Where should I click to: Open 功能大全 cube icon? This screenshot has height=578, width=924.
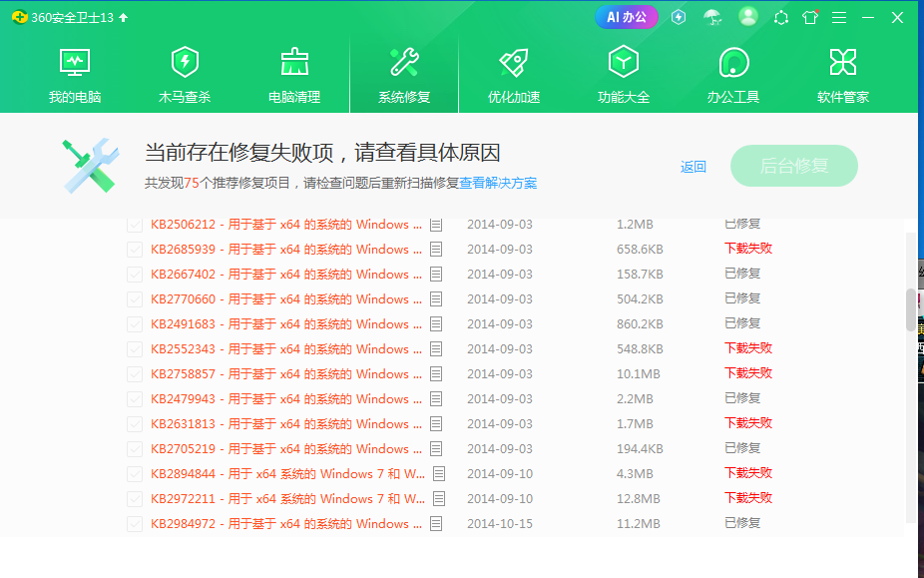tap(624, 63)
